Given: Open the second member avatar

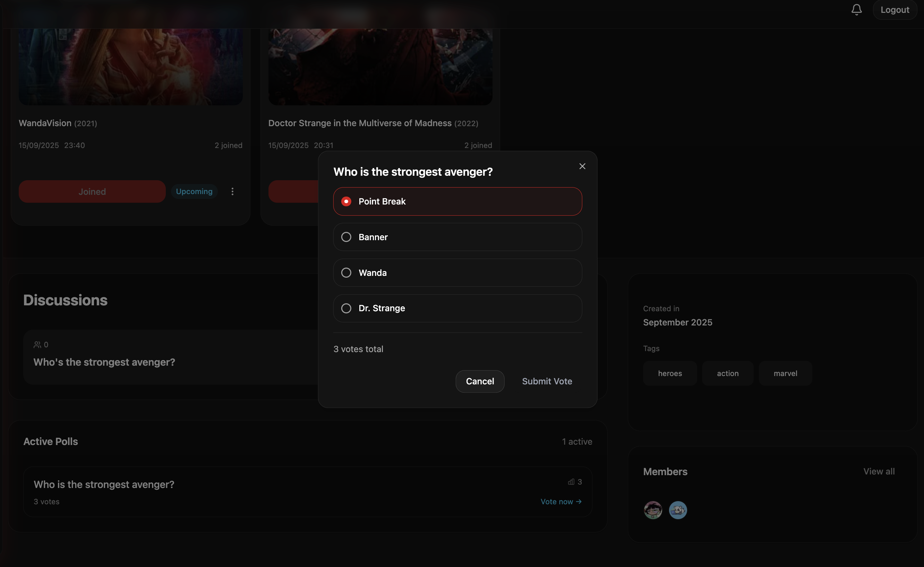Looking at the screenshot, I should click(x=678, y=510).
